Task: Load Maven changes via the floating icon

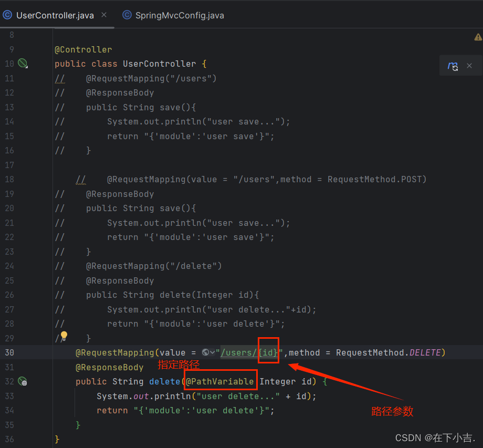Action: [x=453, y=66]
